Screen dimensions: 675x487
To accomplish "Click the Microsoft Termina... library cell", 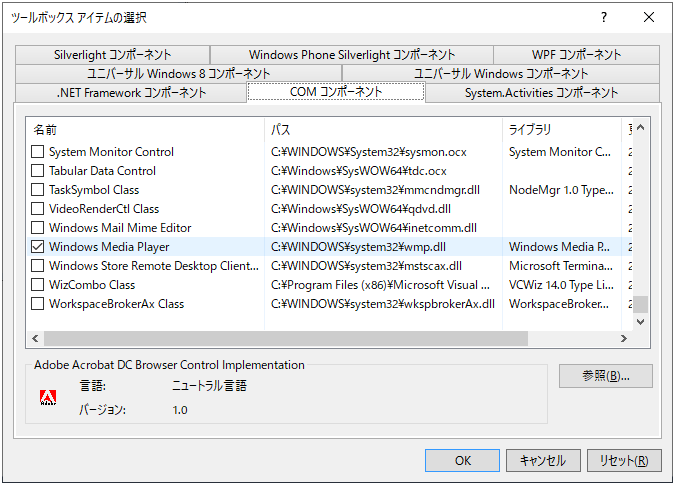I will [x=560, y=266].
